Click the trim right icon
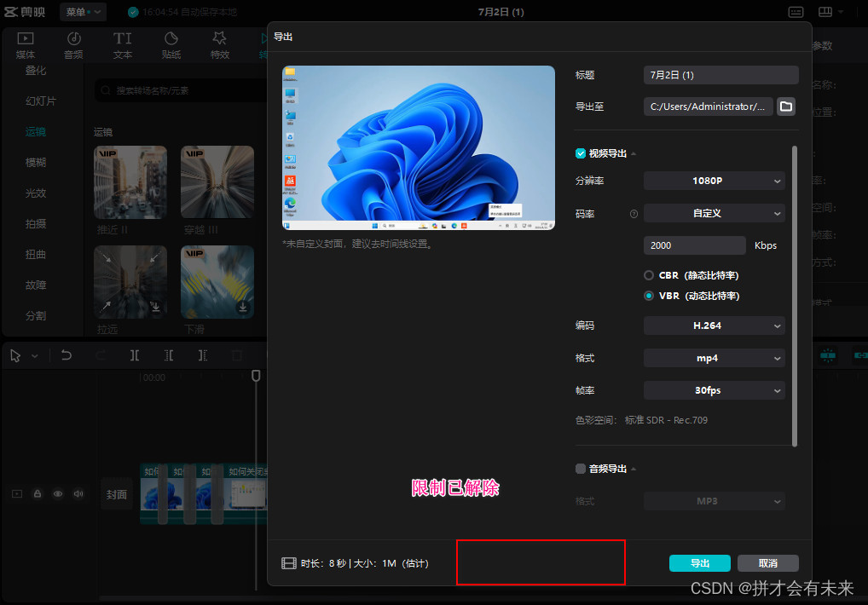868x605 pixels. pyautogui.click(x=203, y=355)
